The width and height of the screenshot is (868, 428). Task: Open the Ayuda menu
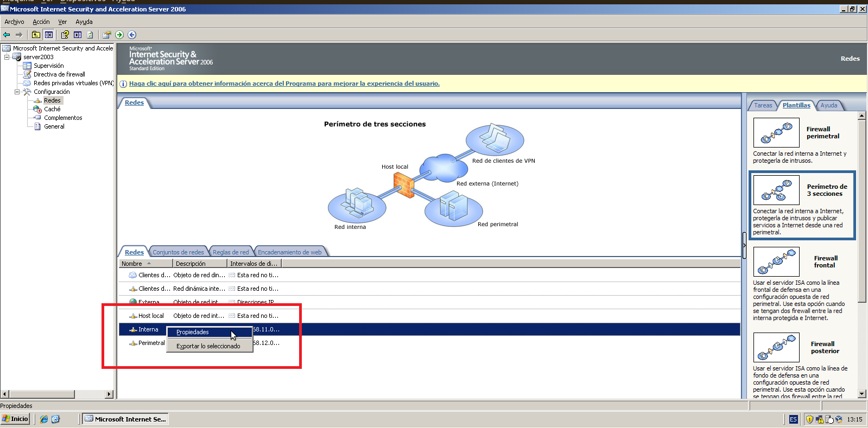(x=84, y=22)
